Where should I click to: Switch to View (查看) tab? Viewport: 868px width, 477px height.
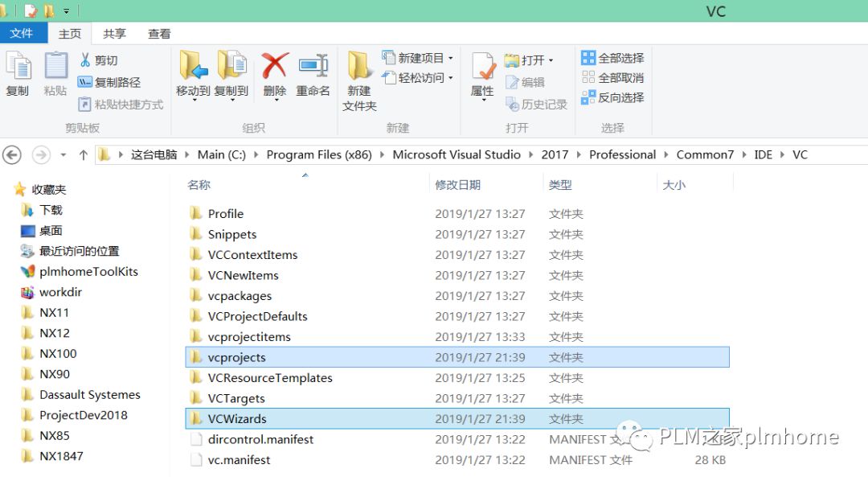pyautogui.click(x=159, y=34)
